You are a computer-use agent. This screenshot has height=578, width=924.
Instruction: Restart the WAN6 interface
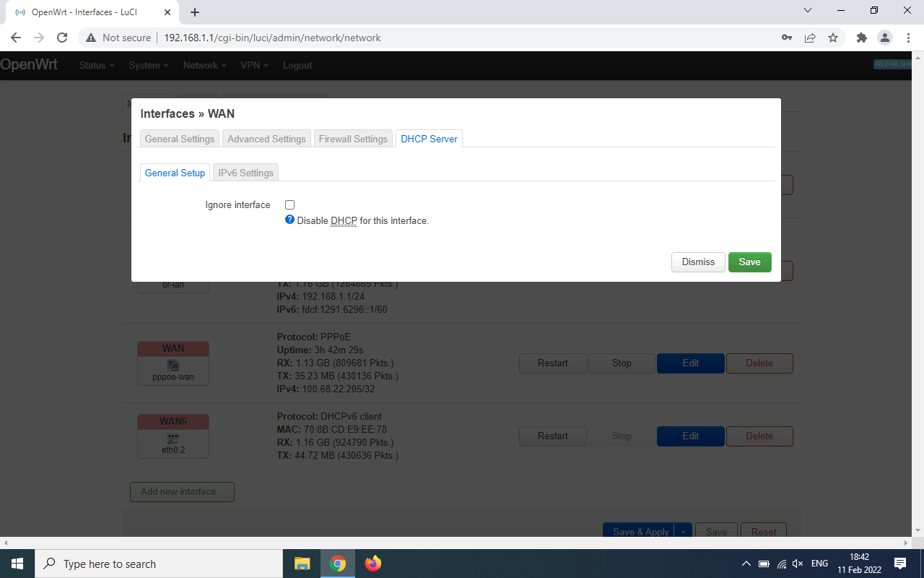pos(553,436)
